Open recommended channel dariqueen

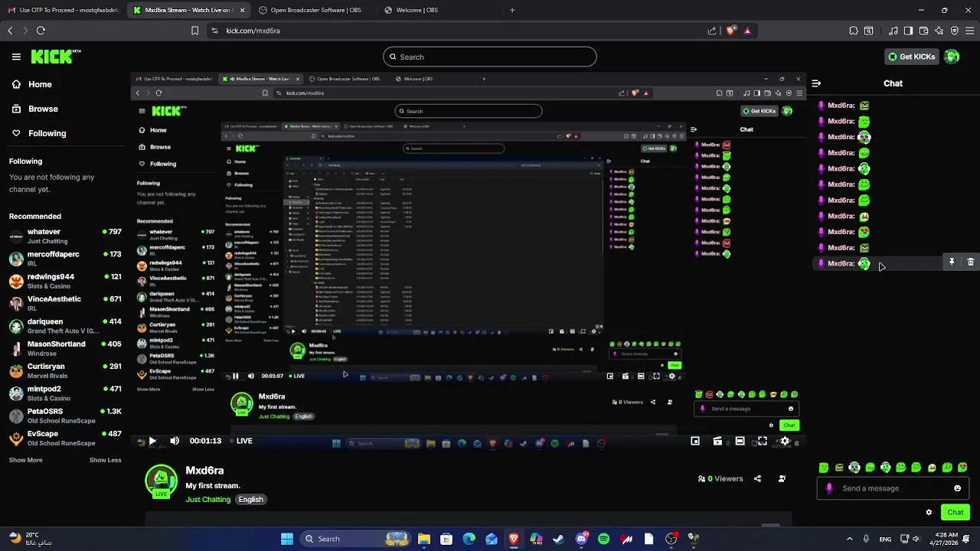coord(65,326)
